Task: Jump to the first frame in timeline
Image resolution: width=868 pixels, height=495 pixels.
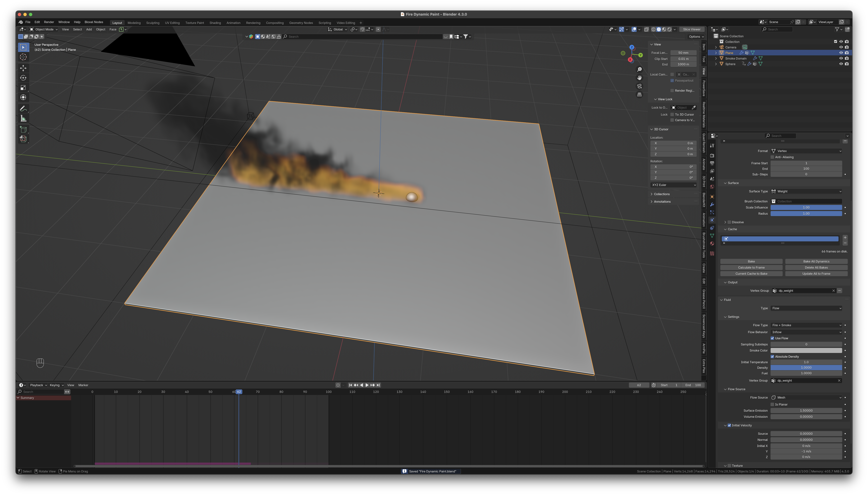Action: point(350,385)
